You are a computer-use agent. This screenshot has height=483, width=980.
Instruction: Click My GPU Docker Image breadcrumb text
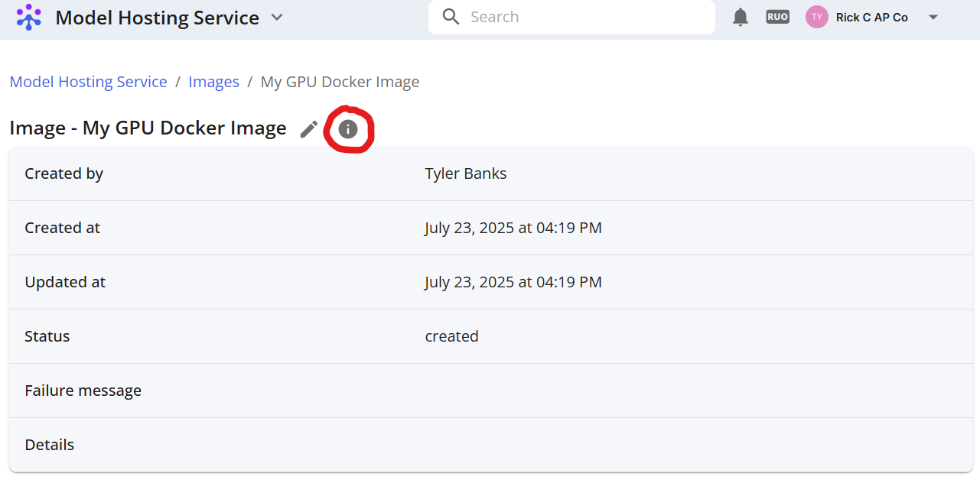(340, 82)
